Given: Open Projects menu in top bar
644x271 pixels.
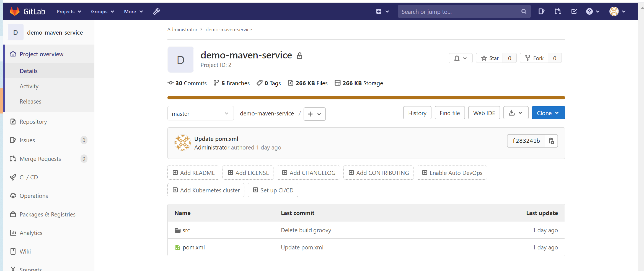Looking at the screenshot, I should click(x=69, y=11).
